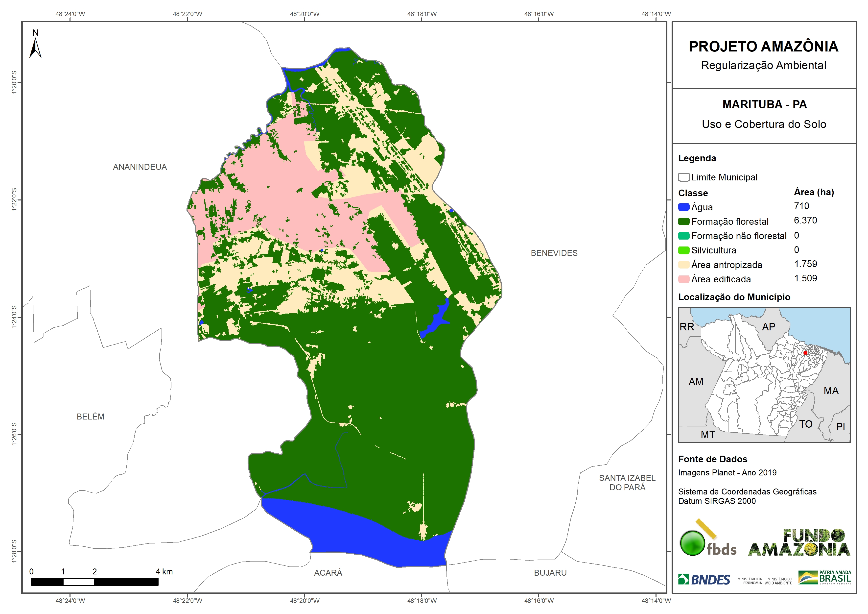Image resolution: width=868 pixels, height=614 pixels.
Task: Click the fbds green circle logo
Action: (x=693, y=542)
